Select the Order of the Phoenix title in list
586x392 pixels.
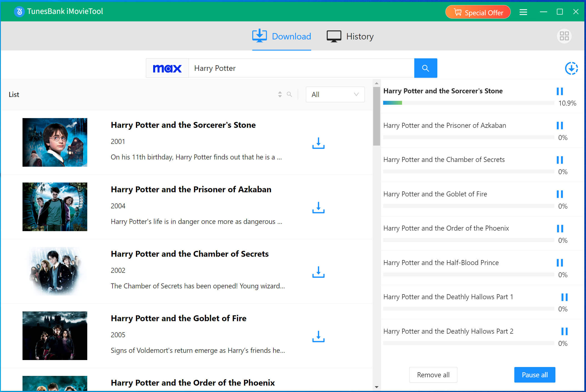click(x=193, y=383)
